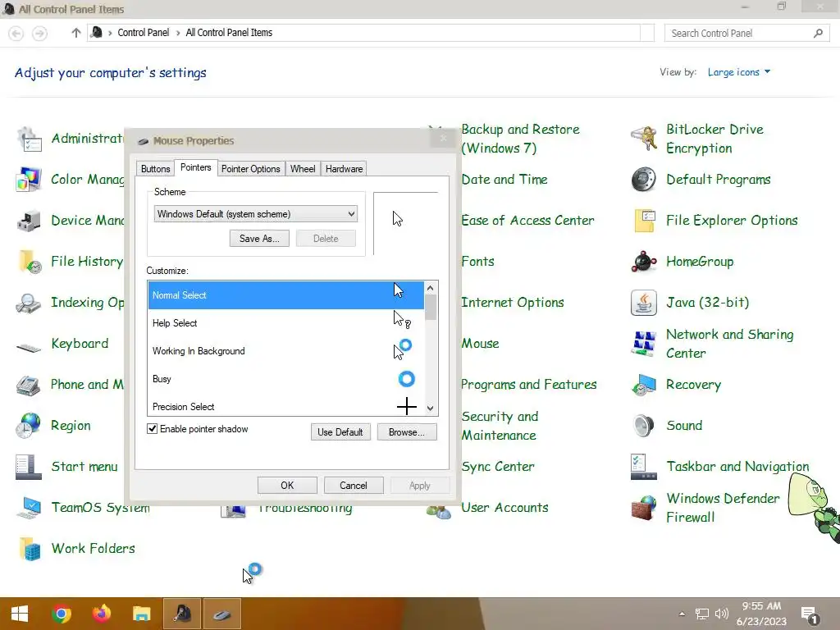Open the Work Folders icon

[29, 549]
